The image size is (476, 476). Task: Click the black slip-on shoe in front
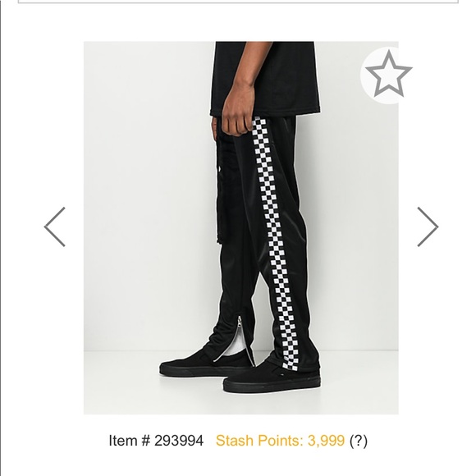tap(272, 377)
